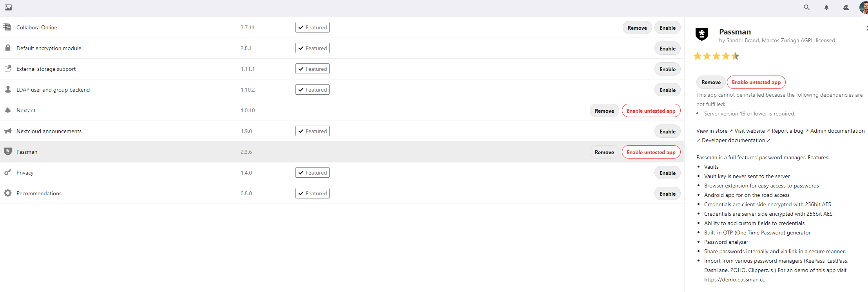
Task: Click Enable untested app for Passman
Action: point(651,152)
